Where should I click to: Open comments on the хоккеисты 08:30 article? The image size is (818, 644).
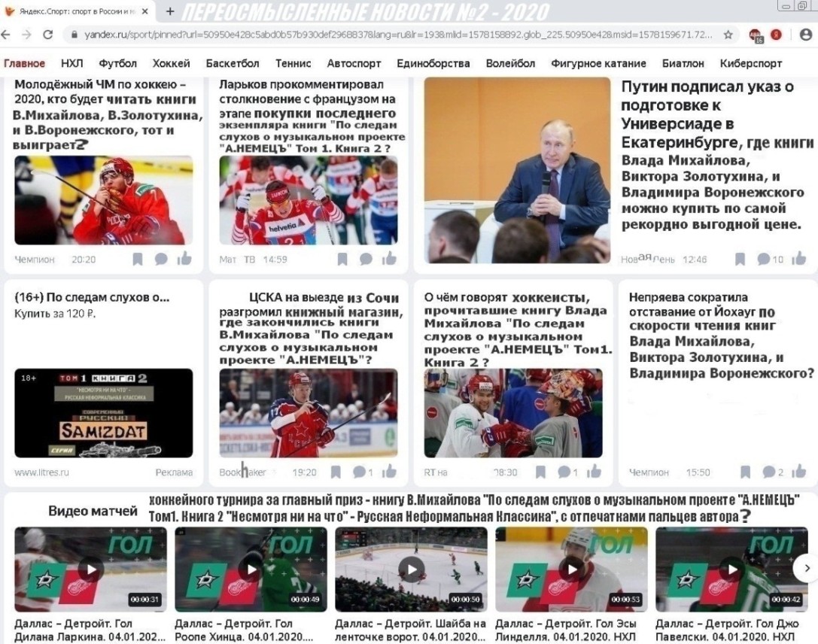pos(567,472)
